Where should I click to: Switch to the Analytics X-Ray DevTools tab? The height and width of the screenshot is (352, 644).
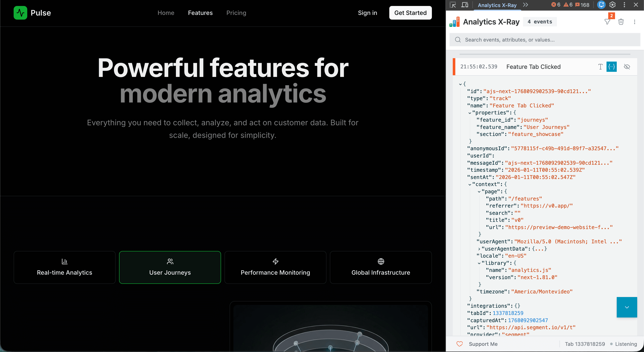(497, 5)
